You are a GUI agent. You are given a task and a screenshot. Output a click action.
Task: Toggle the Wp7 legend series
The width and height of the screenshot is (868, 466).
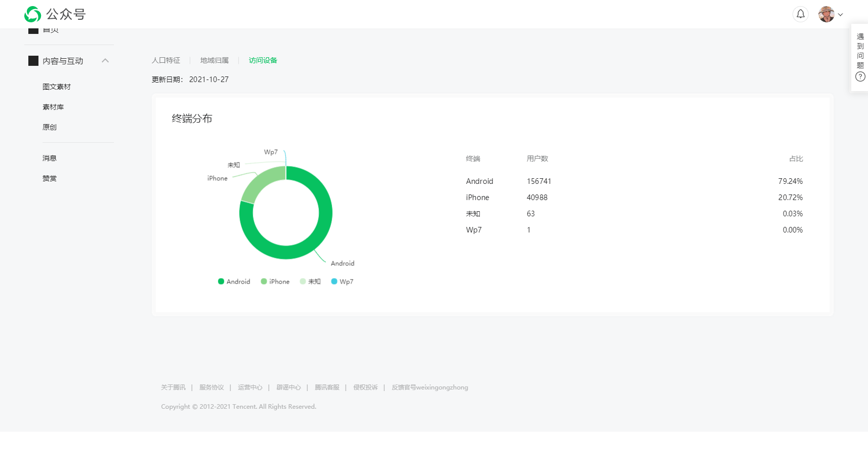pyautogui.click(x=342, y=282)
